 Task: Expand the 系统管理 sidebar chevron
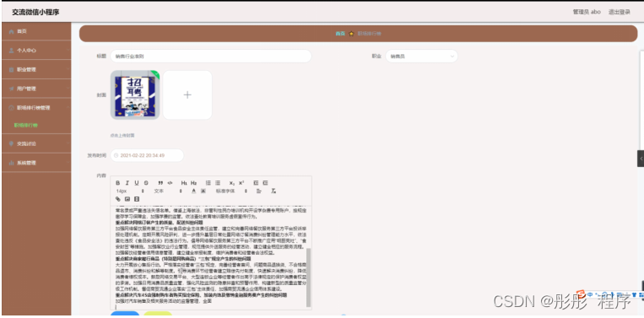[x=68, y=163]
